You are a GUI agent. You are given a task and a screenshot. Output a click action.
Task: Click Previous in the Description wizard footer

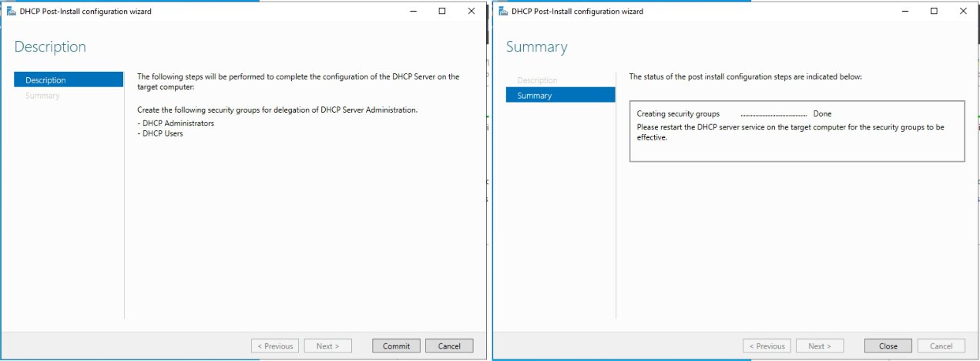[275, 346]
